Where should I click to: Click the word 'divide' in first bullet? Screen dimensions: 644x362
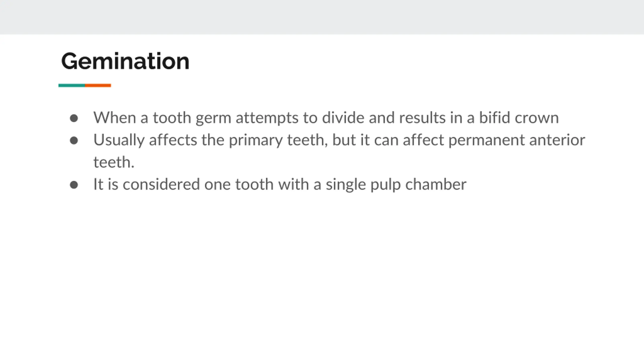(x=343, y=117)
